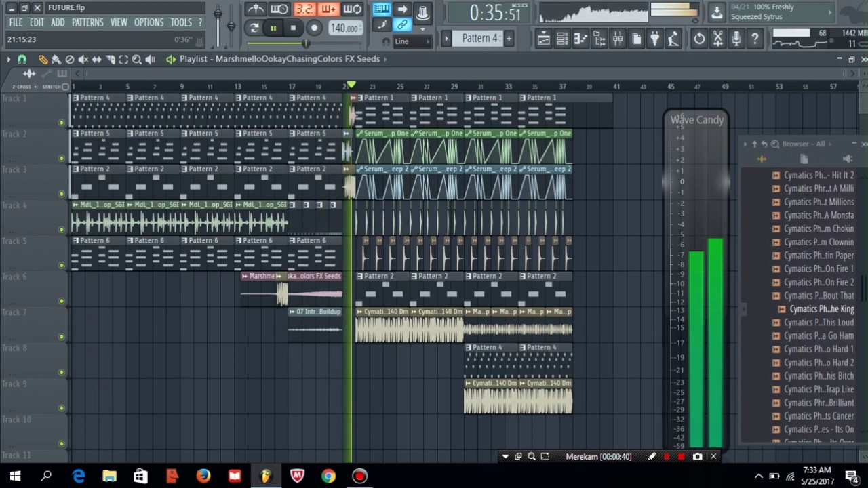The image size is (868, 488).
Task: Toggle the 3.2 countdown before recording
Action: pyautogui.click(x=304, y=9)
